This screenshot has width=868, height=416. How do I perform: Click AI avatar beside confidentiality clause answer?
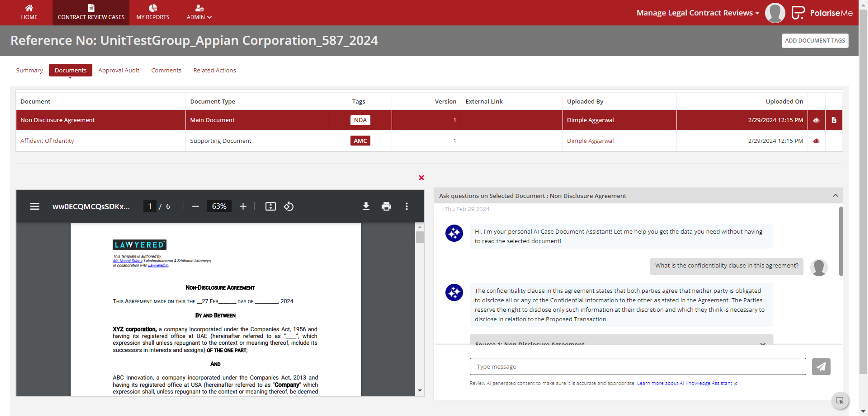[454, 292]
